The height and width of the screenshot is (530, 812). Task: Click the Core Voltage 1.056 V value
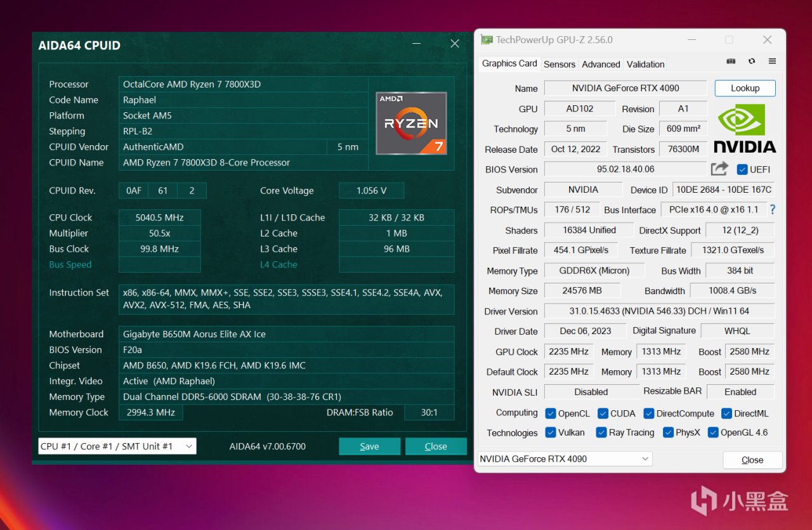point(371,191)
